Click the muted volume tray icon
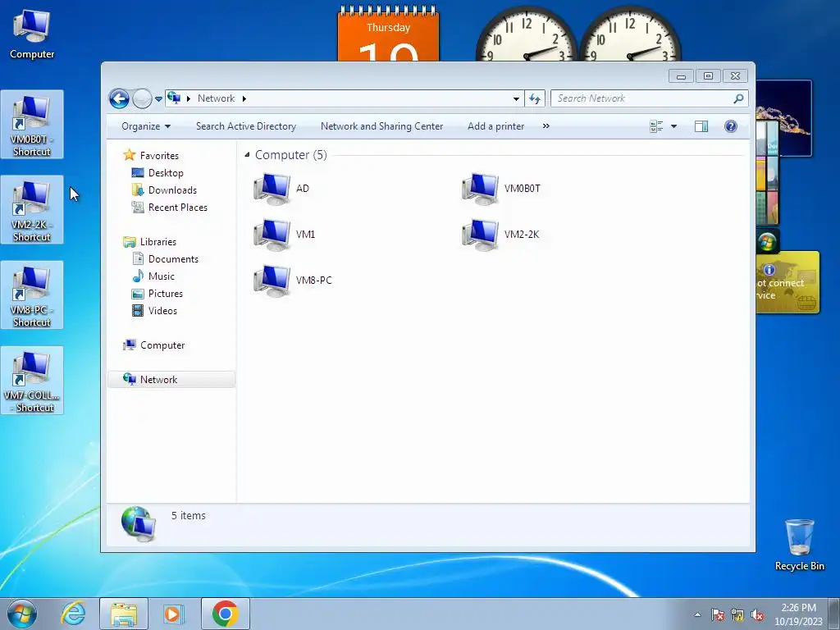Screen dimensions: 840x630 [x=757, y=614]
